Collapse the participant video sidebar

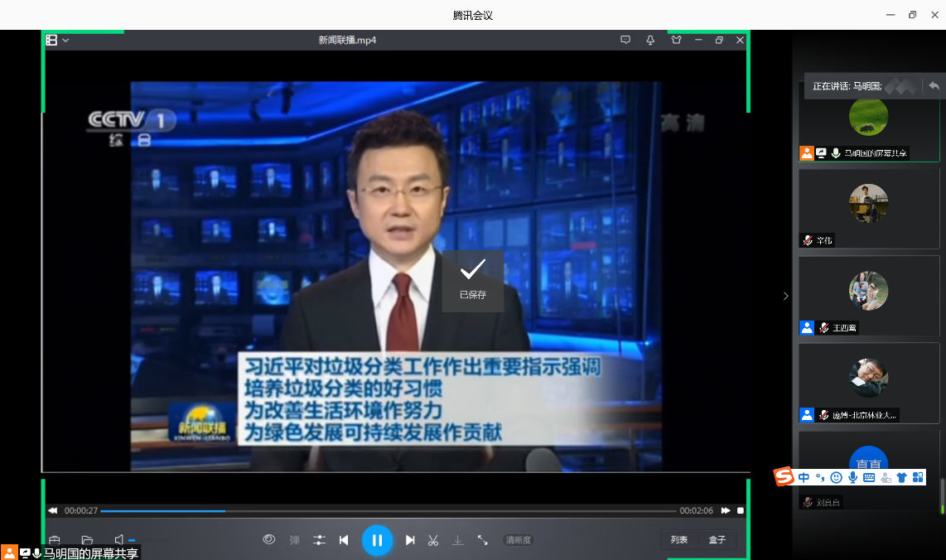click(785, 296)
